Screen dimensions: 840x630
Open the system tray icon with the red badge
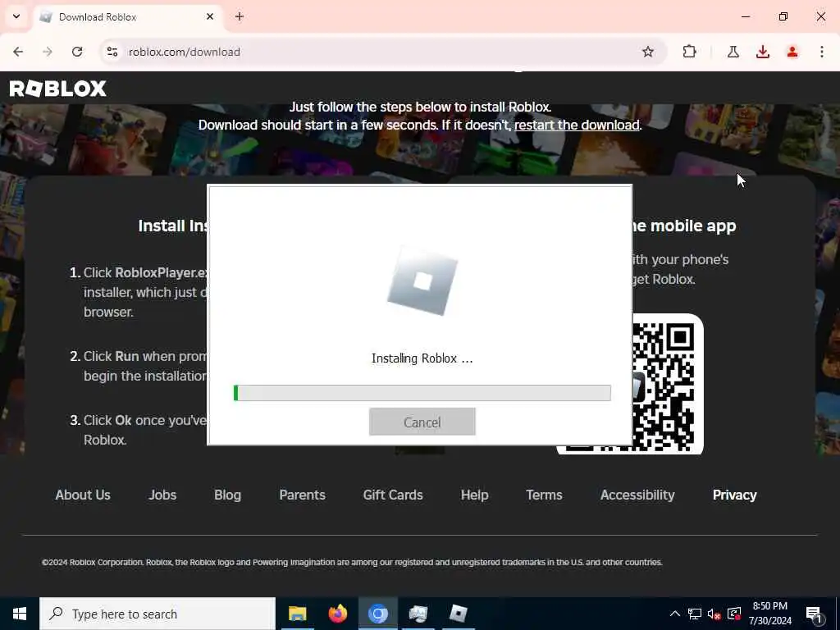734,614
